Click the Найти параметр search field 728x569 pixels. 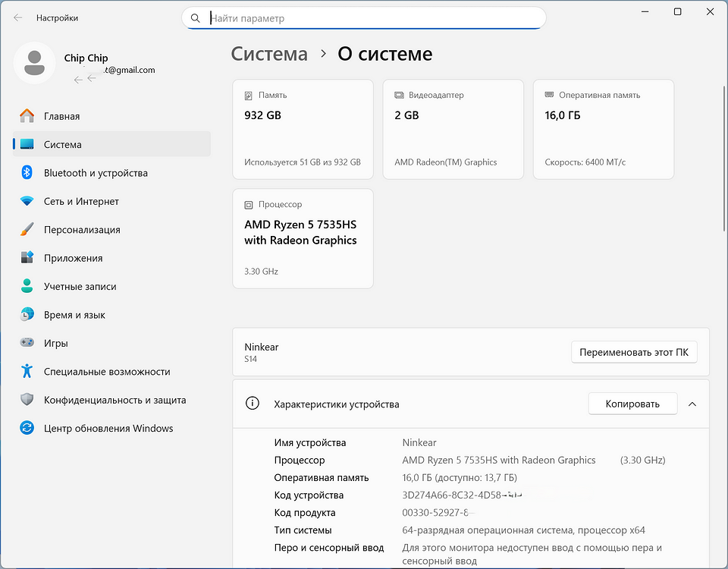tap(364, 18)
